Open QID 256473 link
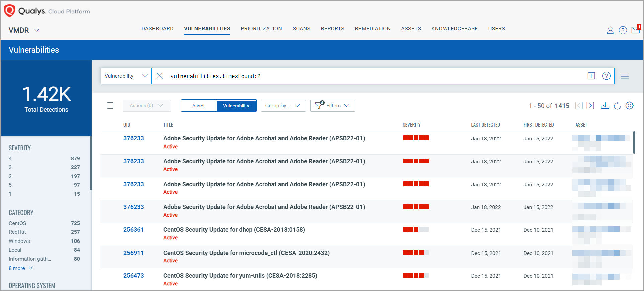The image size is (644, 291). click(133, 276)
